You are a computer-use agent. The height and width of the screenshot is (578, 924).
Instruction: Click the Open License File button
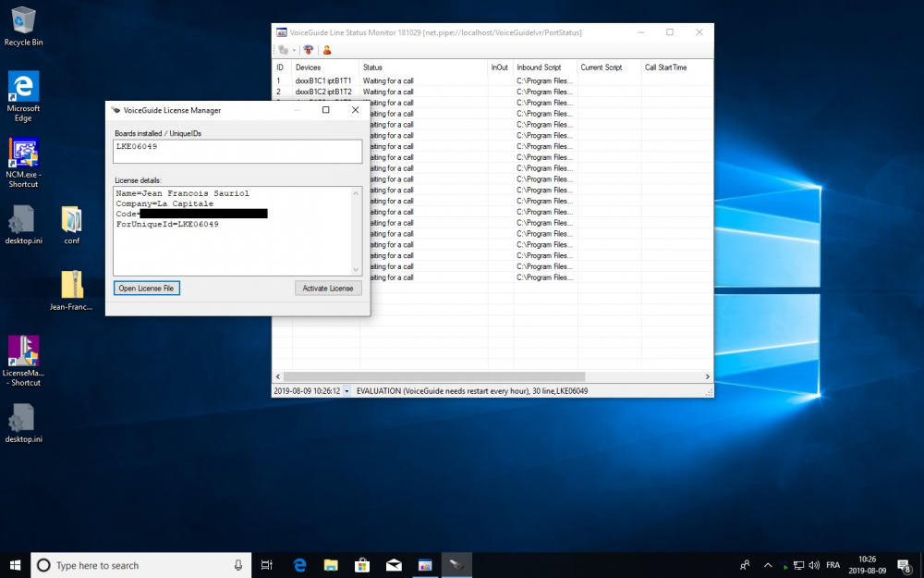coord(147,288)
